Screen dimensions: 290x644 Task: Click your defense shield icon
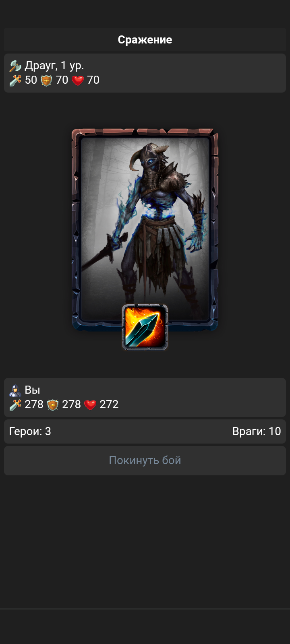pos(53,405)
